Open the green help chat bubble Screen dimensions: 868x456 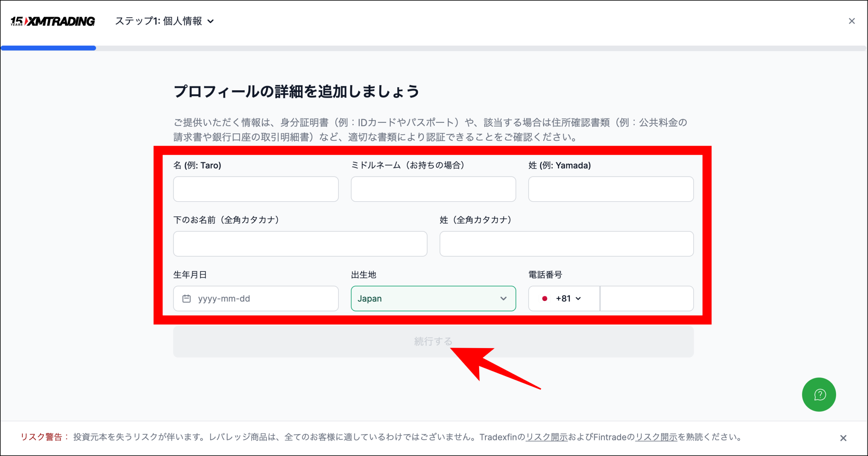[x=819, y=395]
